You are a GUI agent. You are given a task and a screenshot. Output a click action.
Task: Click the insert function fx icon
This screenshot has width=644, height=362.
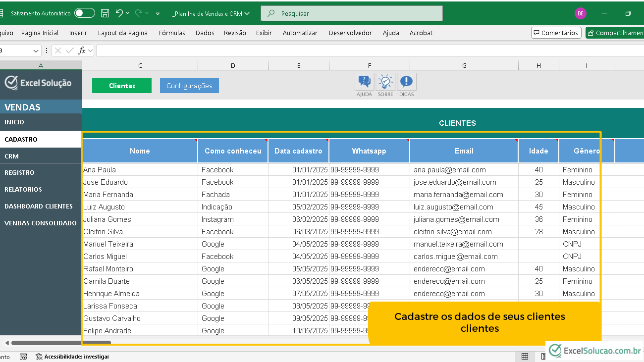click(x=82, y=51)
